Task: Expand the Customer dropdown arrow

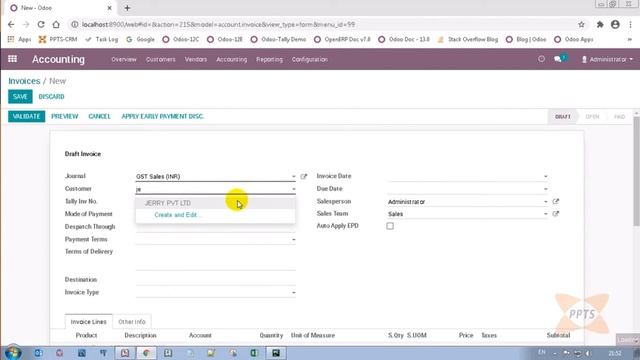Action: point(293,189)
